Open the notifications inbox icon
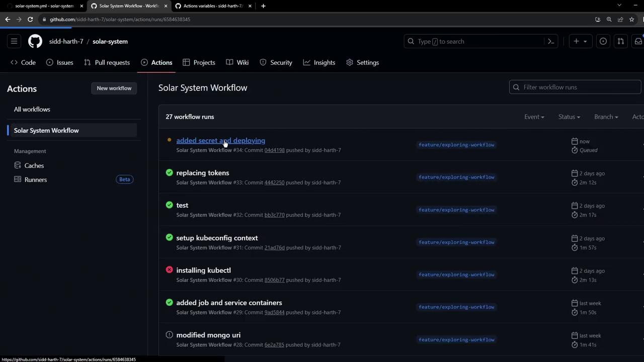The image size is (644, 362). (638, 41)
